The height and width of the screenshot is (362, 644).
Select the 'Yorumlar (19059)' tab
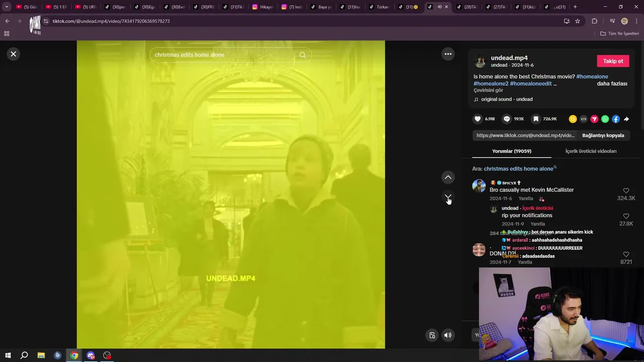tap(512, 151)
